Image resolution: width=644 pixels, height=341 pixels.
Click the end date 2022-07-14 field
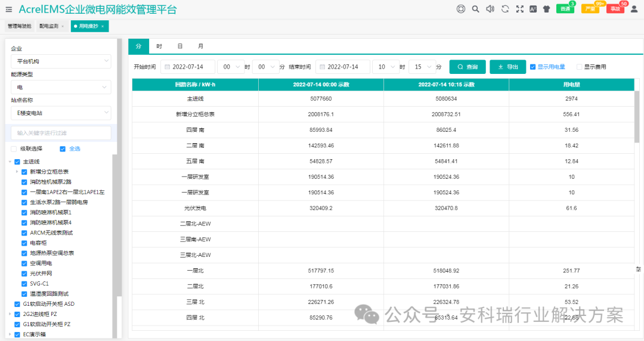point(343,67)
